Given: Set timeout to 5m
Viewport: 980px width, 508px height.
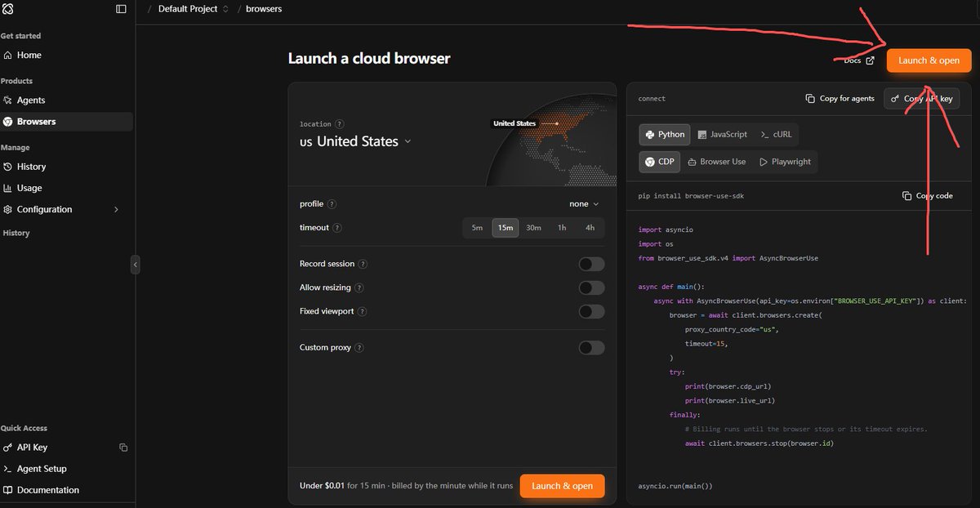Looking at the screenshot, I should tap(477, 228).
